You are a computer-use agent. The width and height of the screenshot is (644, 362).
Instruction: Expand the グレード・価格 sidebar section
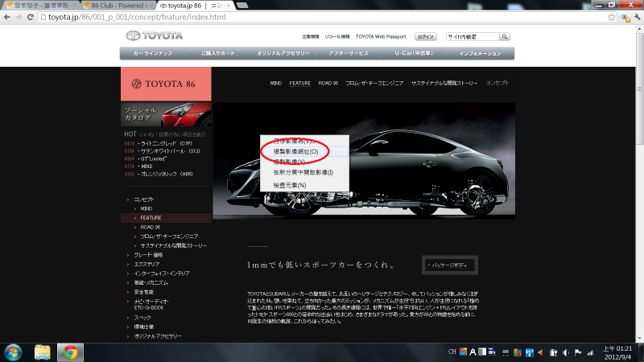pos(148,255)
